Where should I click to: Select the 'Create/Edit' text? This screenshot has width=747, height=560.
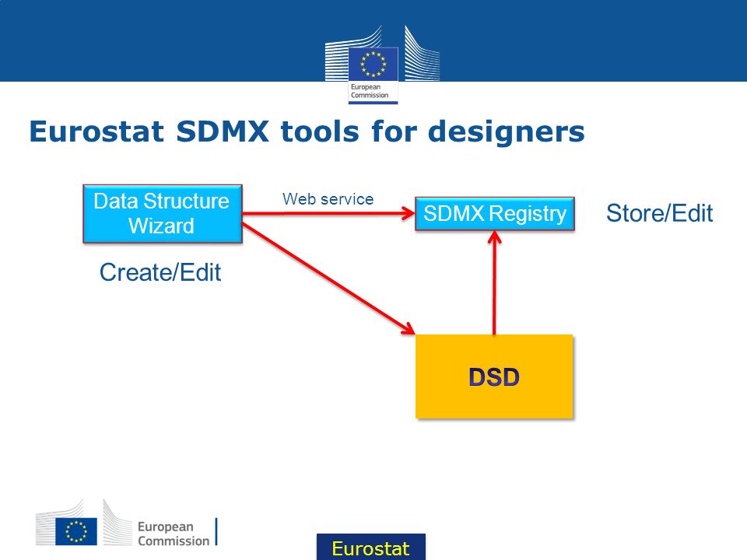click(160, 272)
